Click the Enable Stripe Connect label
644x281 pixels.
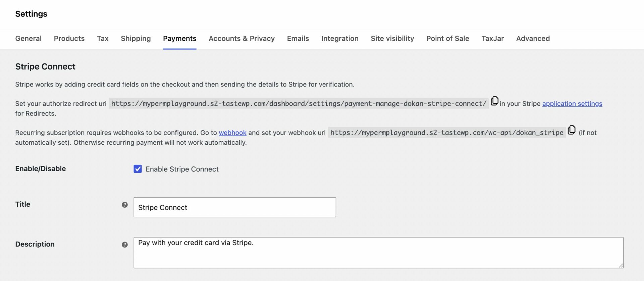point(182,169)
